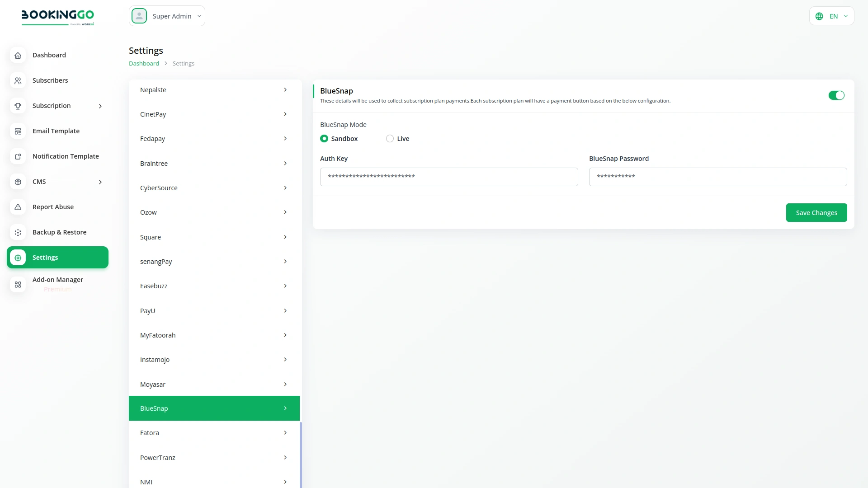Image resolution: width=868 pixels, height=488 pixels.
Task: Click the Report Abuse warning icon
Action: (18, 207)
